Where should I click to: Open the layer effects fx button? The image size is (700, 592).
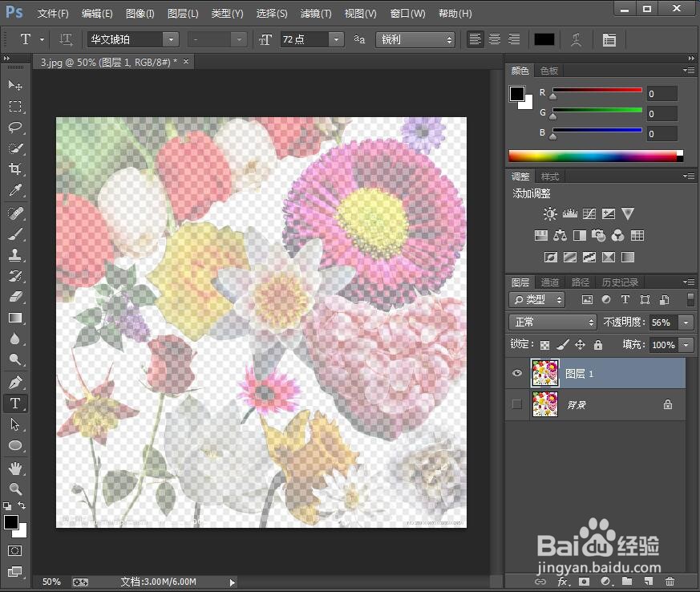(x=563, y=582)
